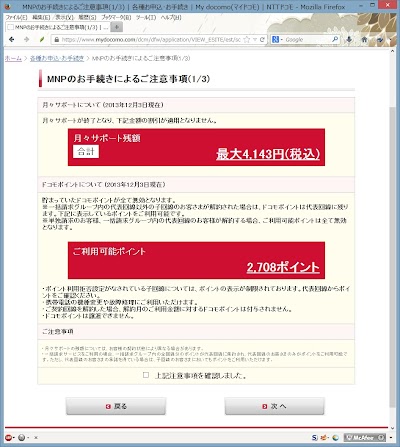
Task: Click the Google search engine icon
Action: click(275, 40)
